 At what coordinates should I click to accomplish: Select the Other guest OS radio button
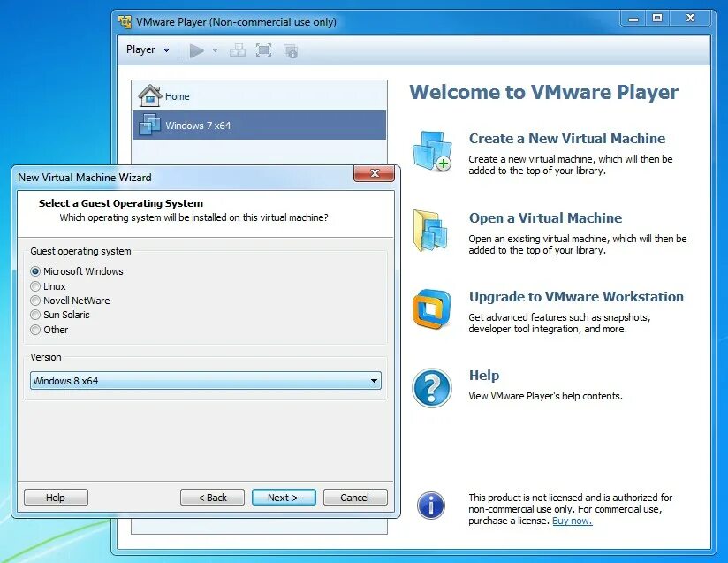pos(35,330)
